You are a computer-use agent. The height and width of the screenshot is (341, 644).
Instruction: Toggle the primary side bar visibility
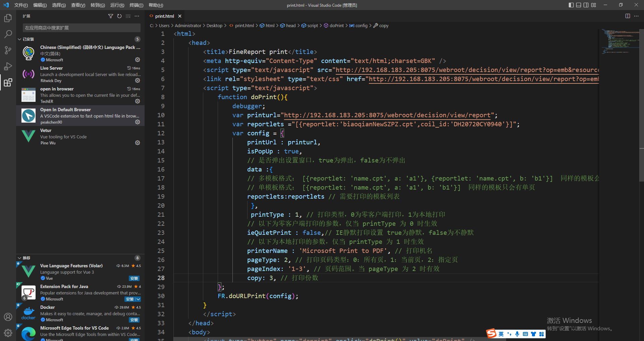pyautogui.click(x=571, y=5)
